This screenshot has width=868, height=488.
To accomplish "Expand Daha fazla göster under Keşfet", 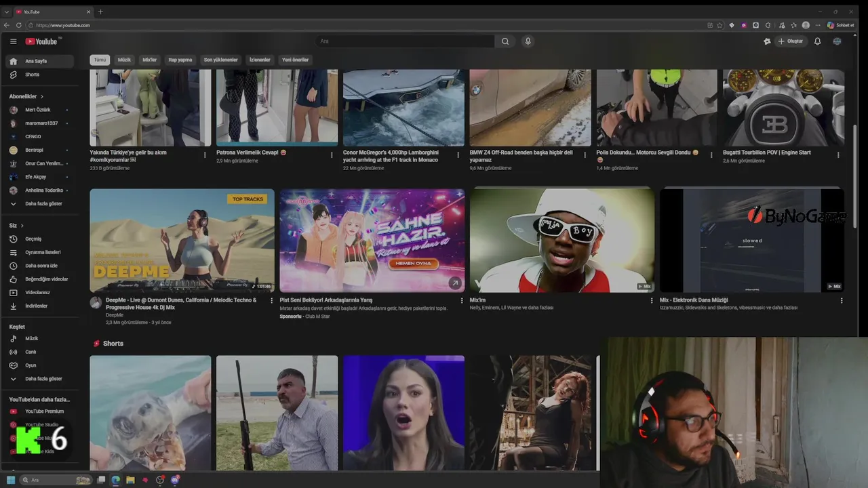I will pos(41,379).
